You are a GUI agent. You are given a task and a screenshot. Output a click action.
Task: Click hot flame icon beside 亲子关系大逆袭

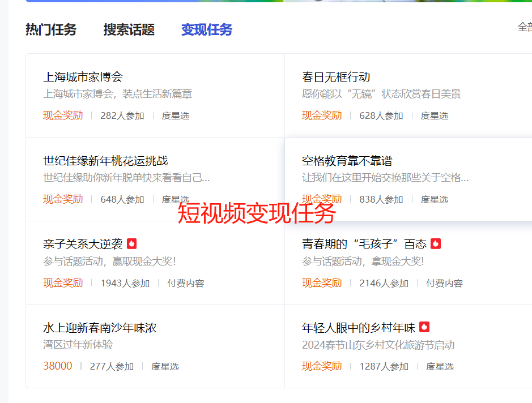tap(131, 244)
